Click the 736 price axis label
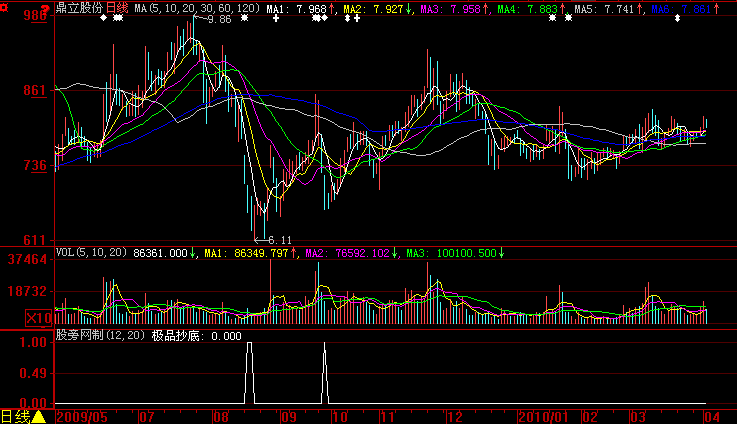The width and height of the screenshot is (737, 424). tap(35, 165)
